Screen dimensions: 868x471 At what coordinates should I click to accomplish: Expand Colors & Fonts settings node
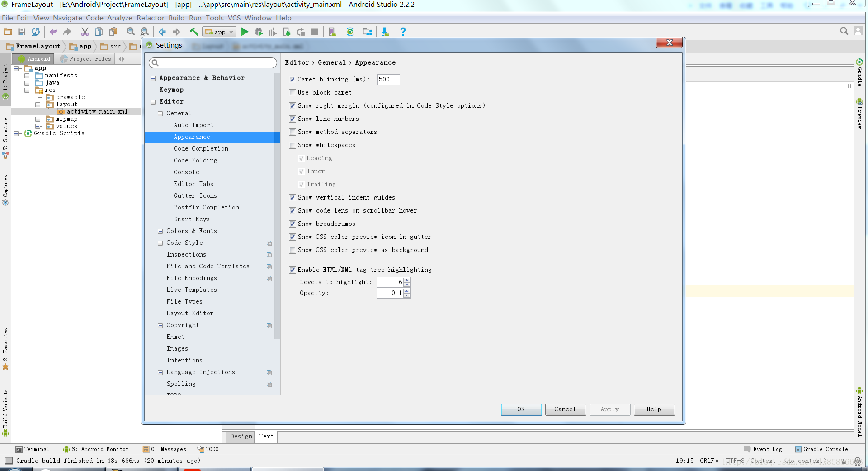click(x=160, y=231)
